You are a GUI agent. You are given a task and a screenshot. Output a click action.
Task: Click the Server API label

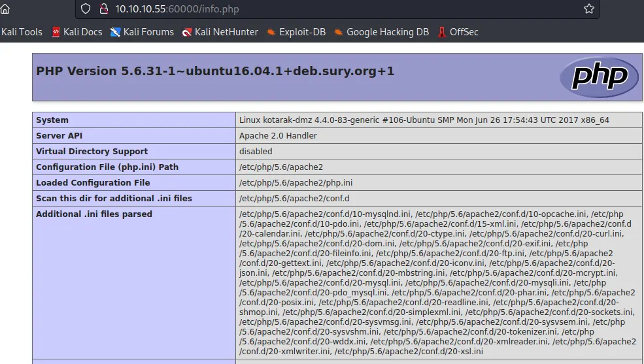pyautogui.click(x=59, y=135)
